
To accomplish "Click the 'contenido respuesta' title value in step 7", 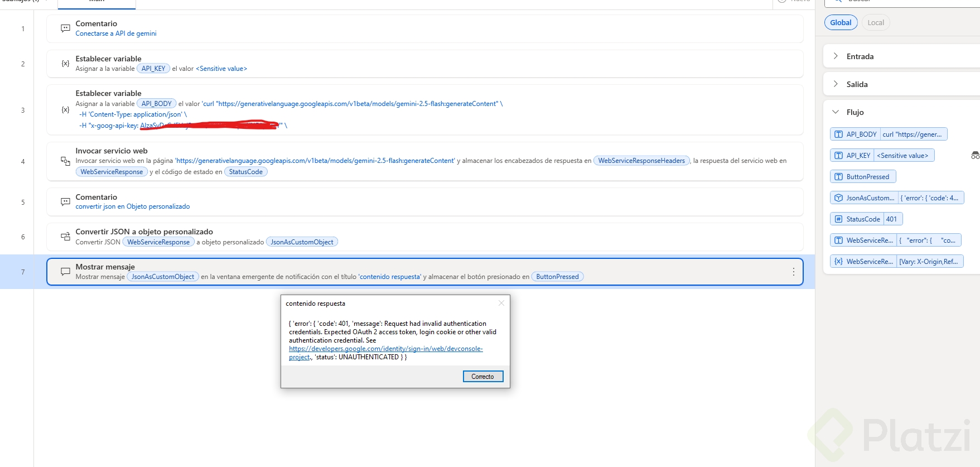I will click(390, 277).
